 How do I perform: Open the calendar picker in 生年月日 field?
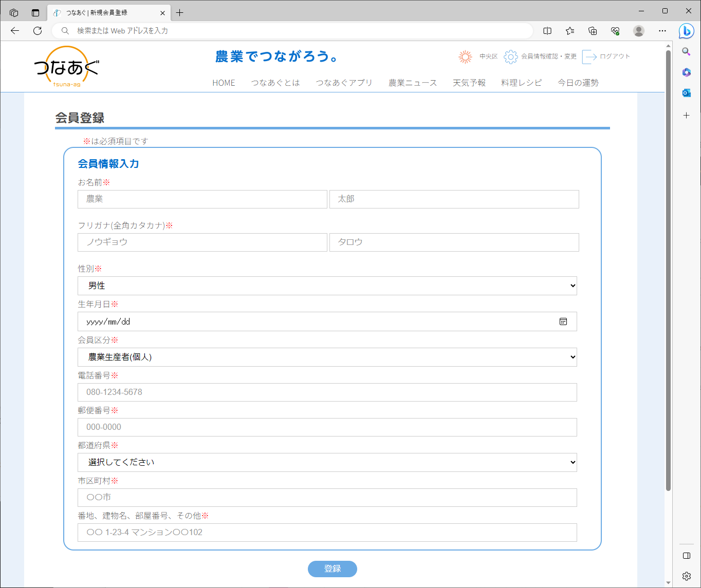click(563, 321)
